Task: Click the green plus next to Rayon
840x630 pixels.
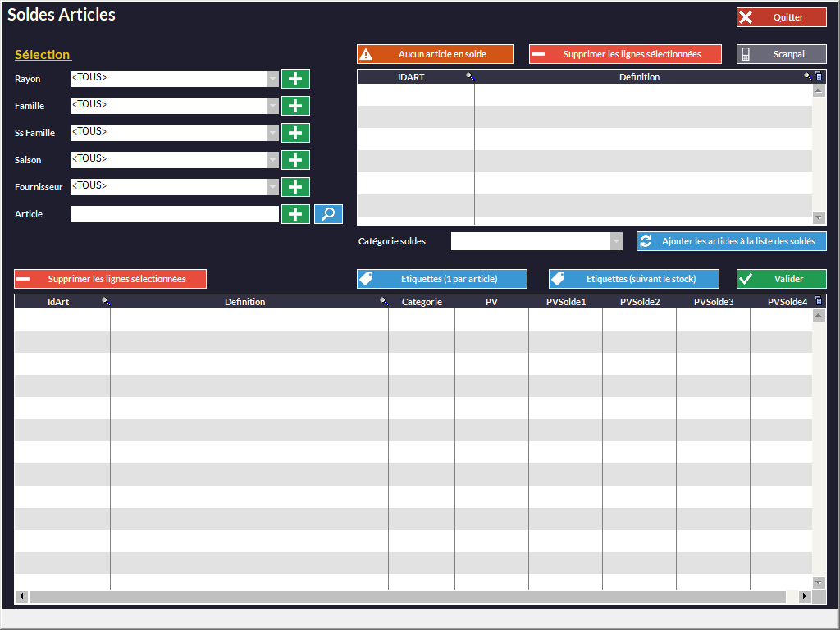Action: 295,79
